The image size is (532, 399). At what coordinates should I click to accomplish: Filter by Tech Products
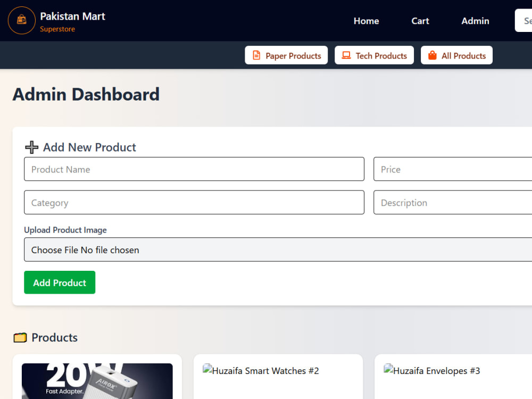(x=374, y=55)
